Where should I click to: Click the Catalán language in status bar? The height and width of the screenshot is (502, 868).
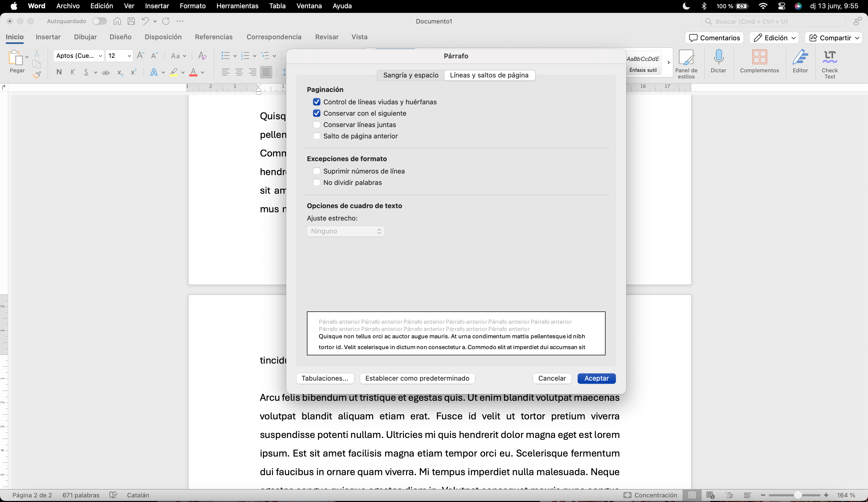click(x=138, y=495)
